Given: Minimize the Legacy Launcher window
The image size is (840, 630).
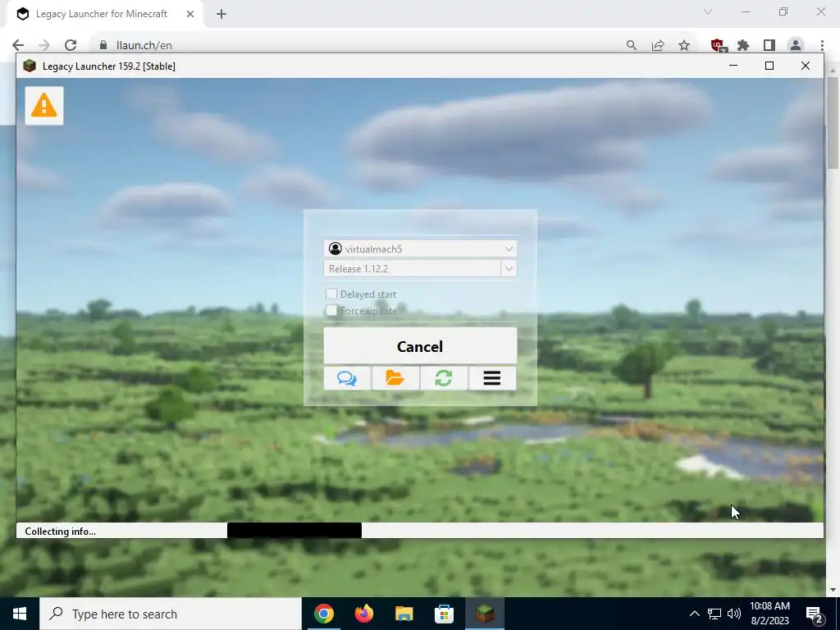Looking at the screenshot, I should [733, 66].
